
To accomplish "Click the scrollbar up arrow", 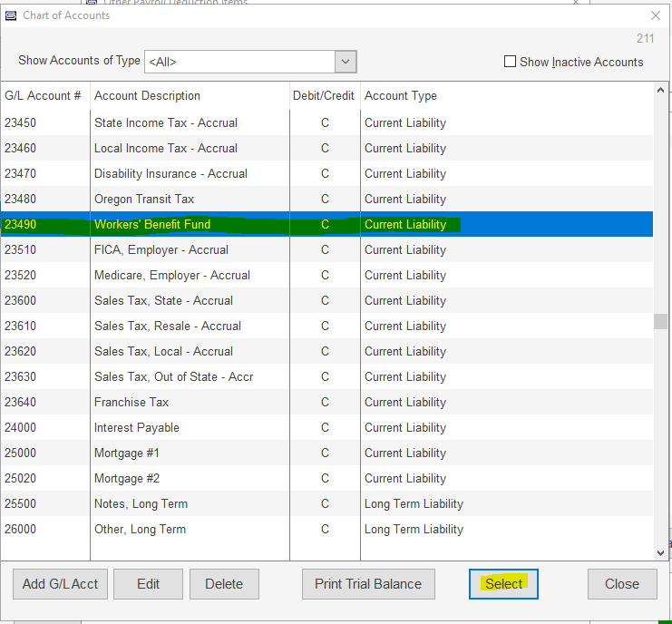I will (x=661, y=91).
